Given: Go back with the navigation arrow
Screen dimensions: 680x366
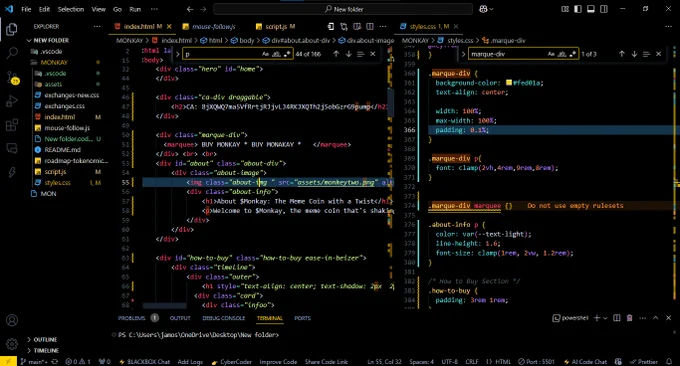Looking at the screenshot, I should click(x=190, y=9).
